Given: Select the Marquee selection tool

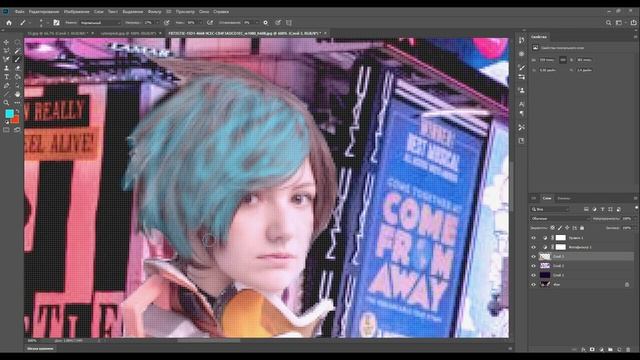Looking at the screenshot, I should click(x=17, y=42).
